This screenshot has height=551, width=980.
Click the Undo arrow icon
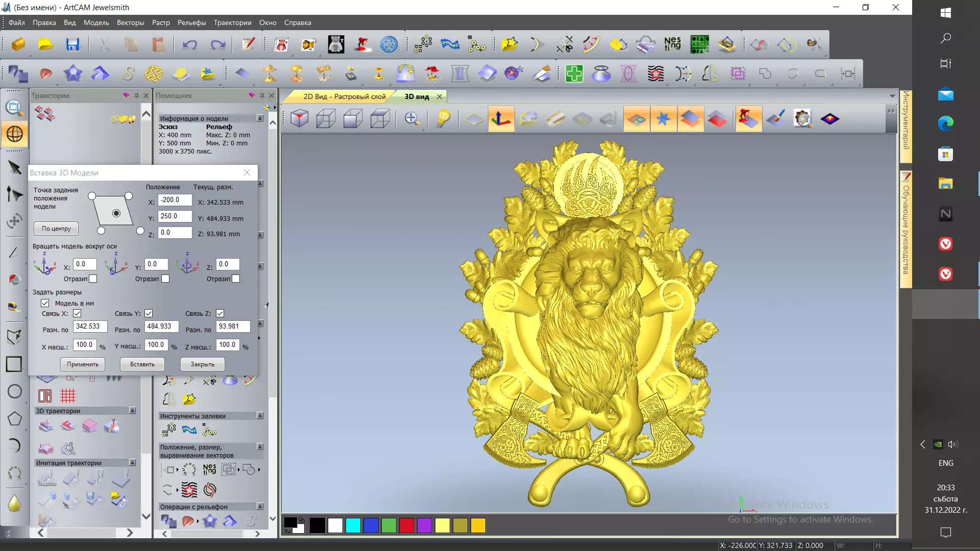pyautogui.click(x=190, y=44)
